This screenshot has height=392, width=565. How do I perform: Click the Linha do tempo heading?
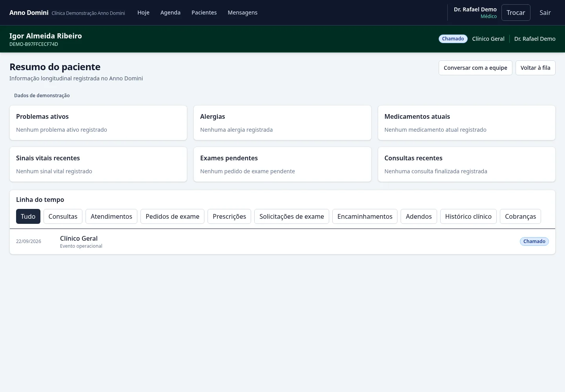[40, 200]
